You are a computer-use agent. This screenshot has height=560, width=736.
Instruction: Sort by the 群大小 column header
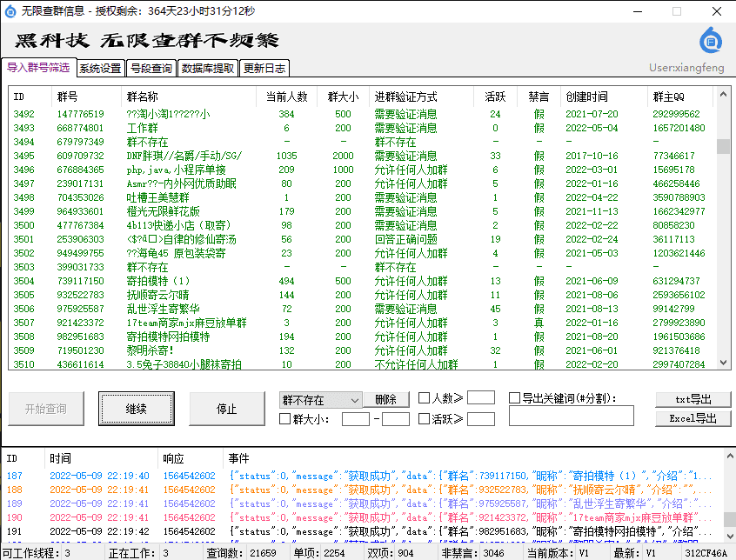(343, 97)
